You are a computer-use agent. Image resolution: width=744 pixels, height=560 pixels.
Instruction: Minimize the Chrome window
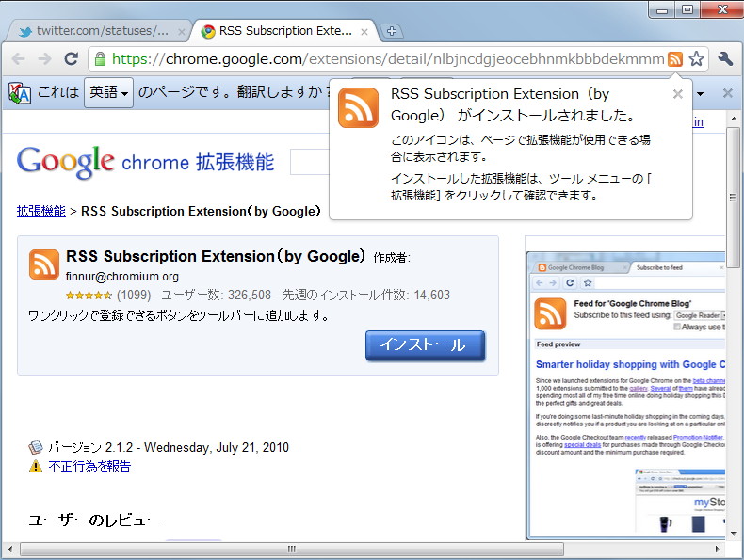click(x=662, y=9)
